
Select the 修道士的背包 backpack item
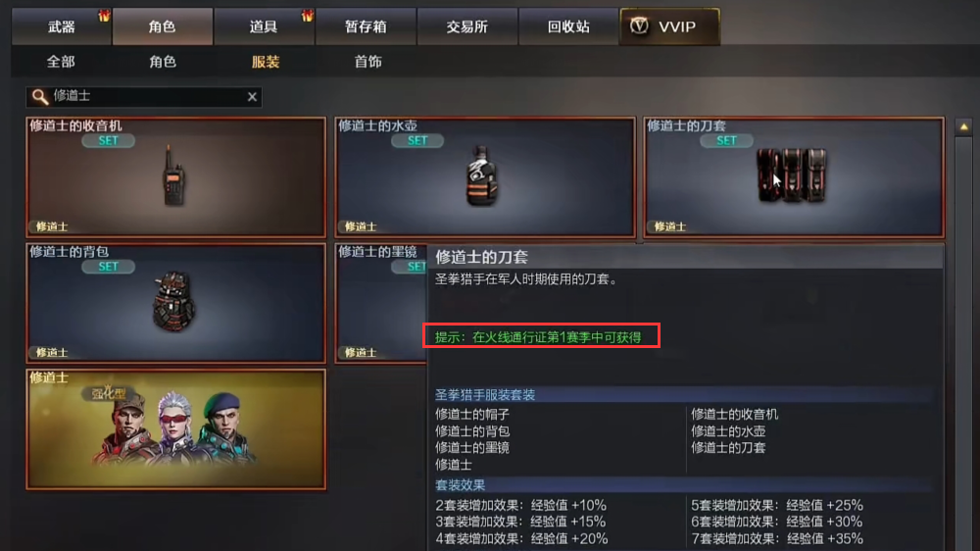(x=175, y=303)
